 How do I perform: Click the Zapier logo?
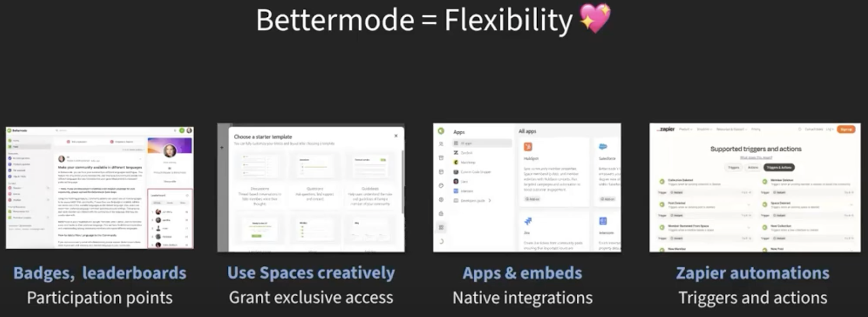[666, 129]
